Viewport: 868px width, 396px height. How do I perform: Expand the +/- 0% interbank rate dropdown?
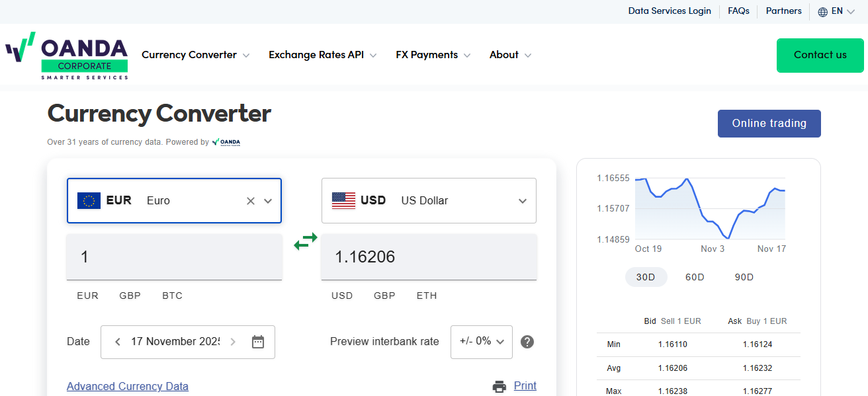coord(482,342)
